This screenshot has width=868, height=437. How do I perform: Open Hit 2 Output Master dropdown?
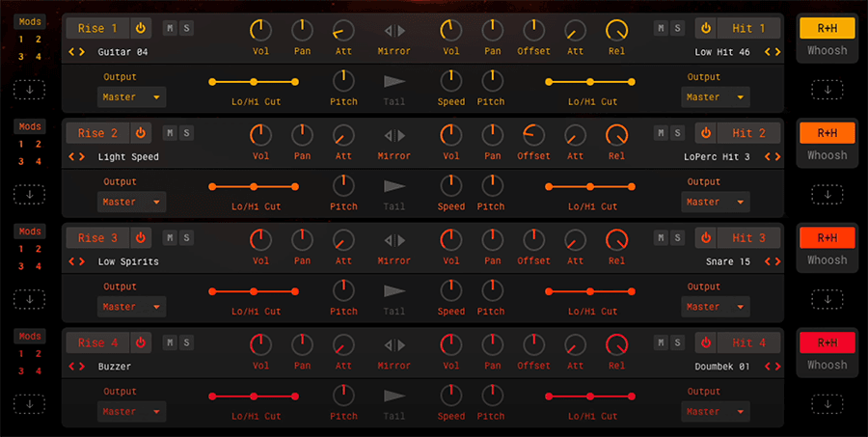click(716, 202)
